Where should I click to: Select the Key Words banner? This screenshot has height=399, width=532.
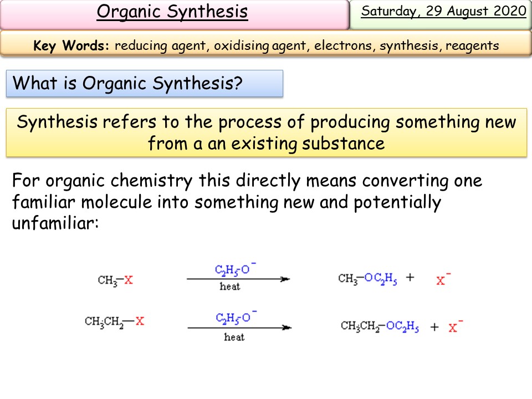pyautogui.click(x=266, y=47)
